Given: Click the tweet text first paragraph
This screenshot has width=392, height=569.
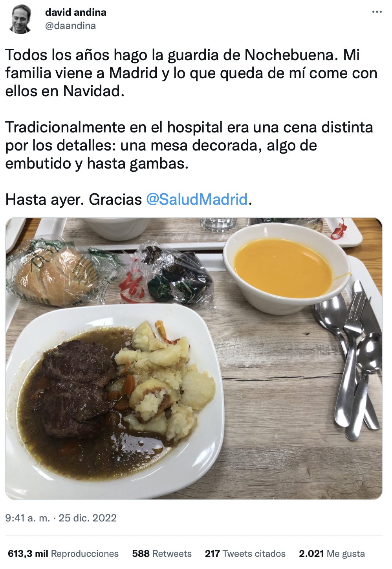Looking at the screenshot, I should coord(191,73).
